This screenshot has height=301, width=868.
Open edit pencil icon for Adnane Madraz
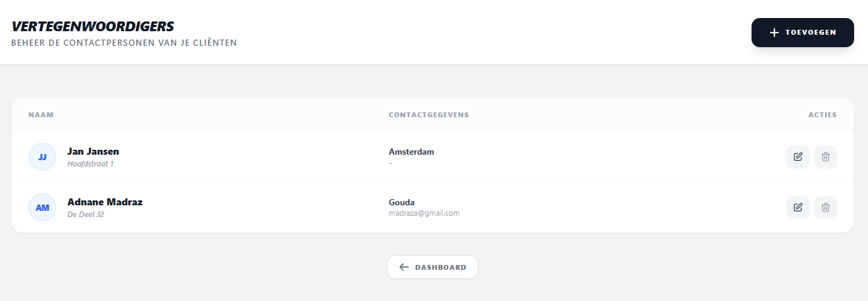pos(797,207)
